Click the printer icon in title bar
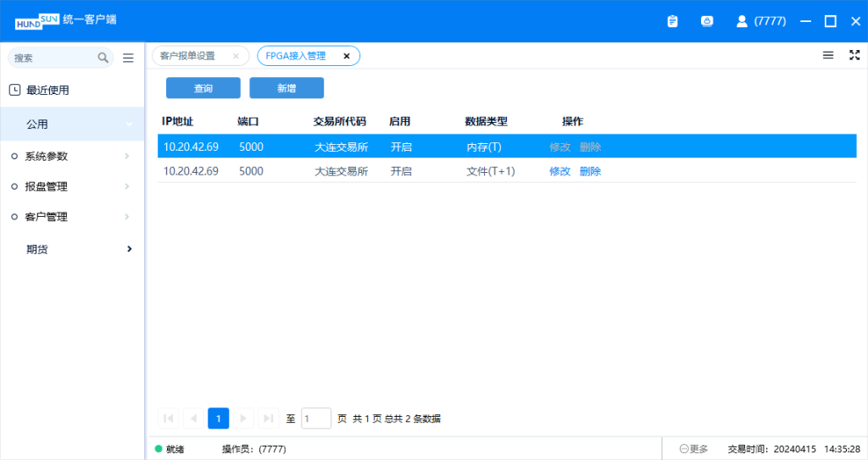 [707, 21]
